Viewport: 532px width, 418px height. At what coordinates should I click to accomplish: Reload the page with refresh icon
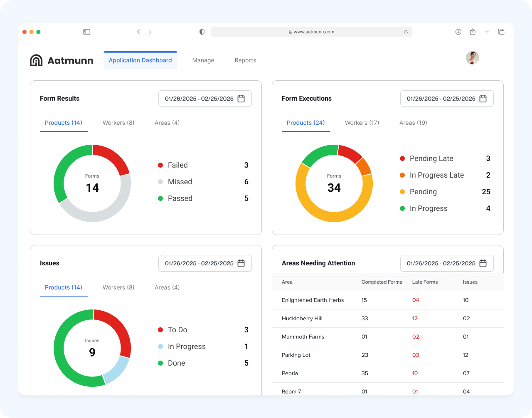click(406, 32)
